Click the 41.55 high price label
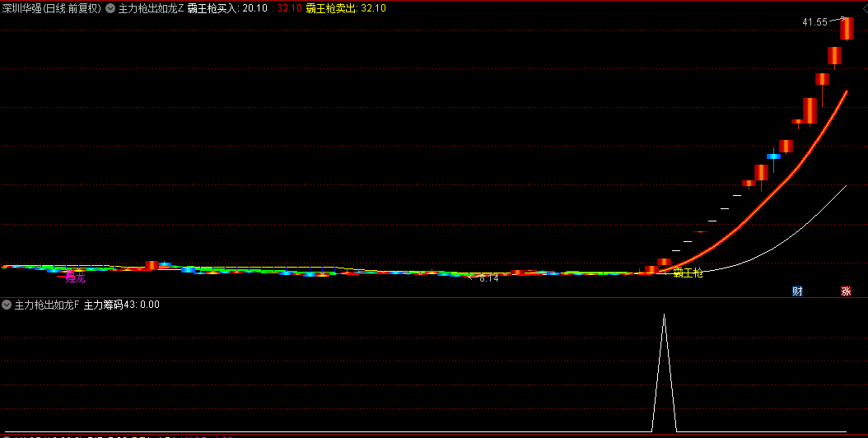 [x=814, y=22]
